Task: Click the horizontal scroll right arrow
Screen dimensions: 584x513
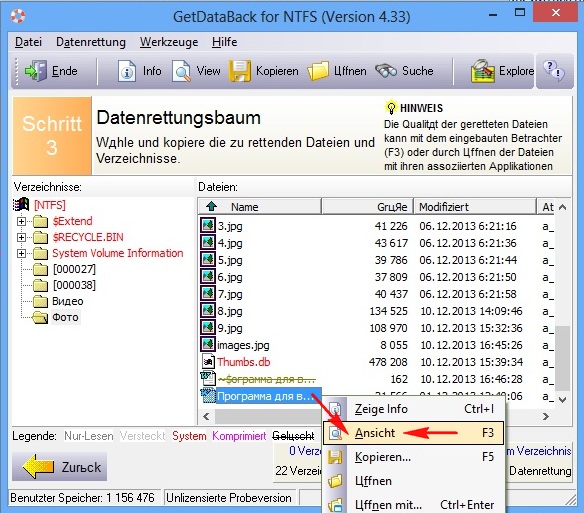Action: 546,416
